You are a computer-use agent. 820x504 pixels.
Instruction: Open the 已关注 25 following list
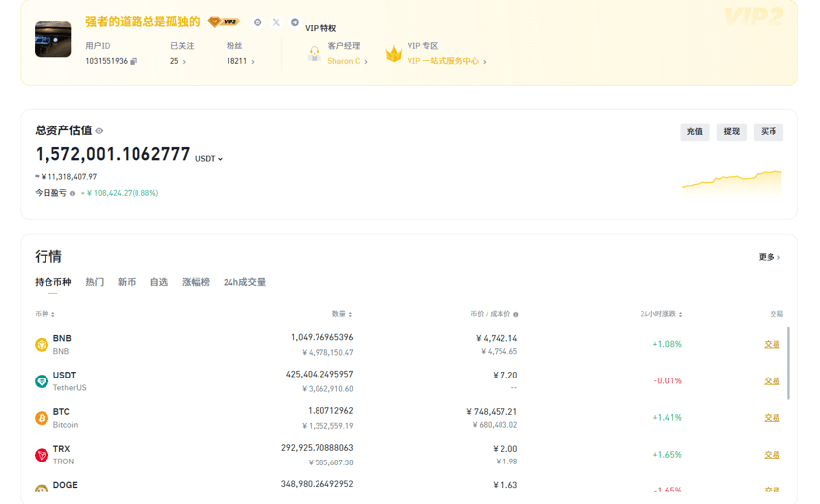[x=178, y=61]
